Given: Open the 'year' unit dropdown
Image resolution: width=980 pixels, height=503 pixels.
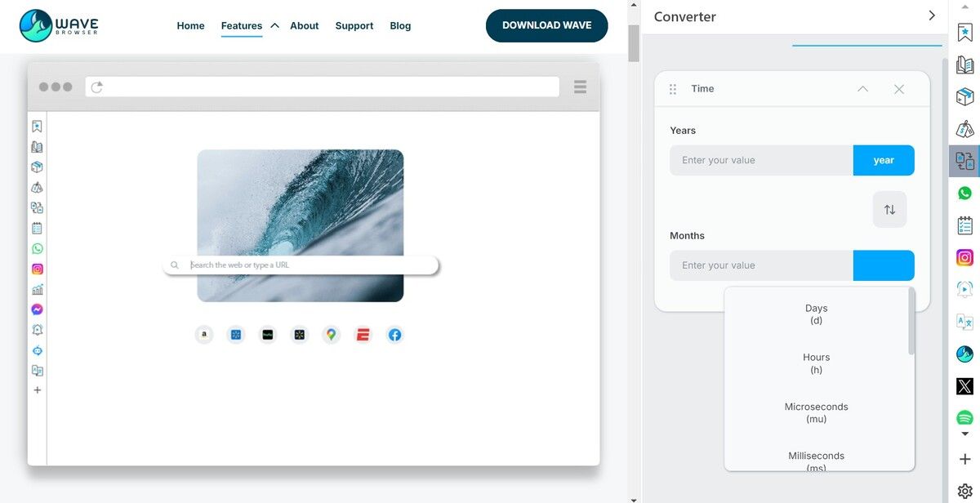Looking at the screenshot, I should 884,161.
